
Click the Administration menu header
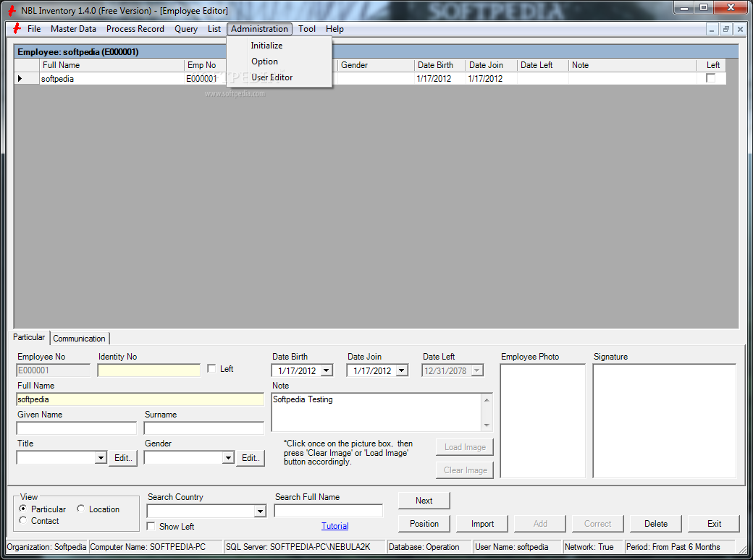(259, 29)
